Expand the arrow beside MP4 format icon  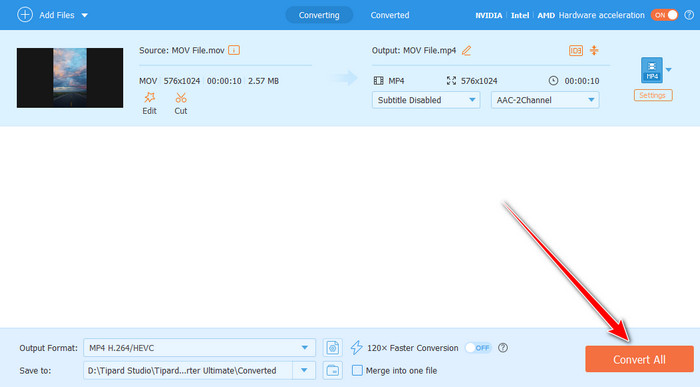668,70
